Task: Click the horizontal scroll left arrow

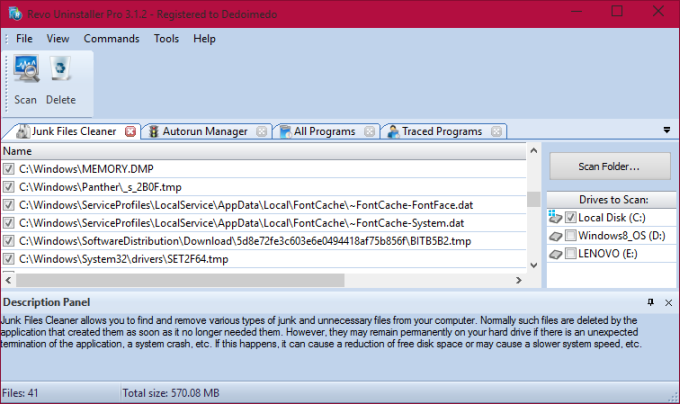Action: coord(8,280)
